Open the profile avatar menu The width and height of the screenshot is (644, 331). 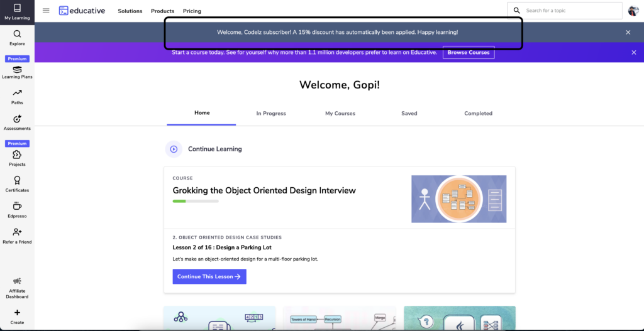tap(633, 11)
